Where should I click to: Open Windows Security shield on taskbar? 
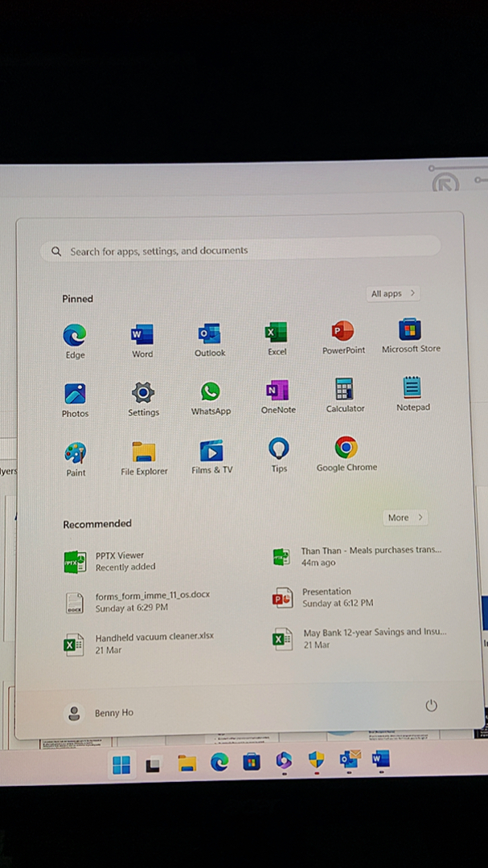[x=316, y=760]
